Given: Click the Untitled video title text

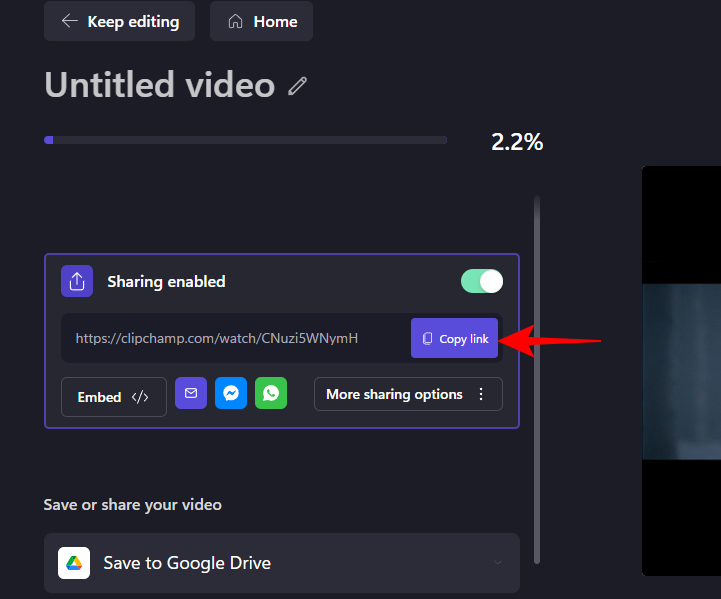Looking at the screenshot, I should click(x=160, y=85).
